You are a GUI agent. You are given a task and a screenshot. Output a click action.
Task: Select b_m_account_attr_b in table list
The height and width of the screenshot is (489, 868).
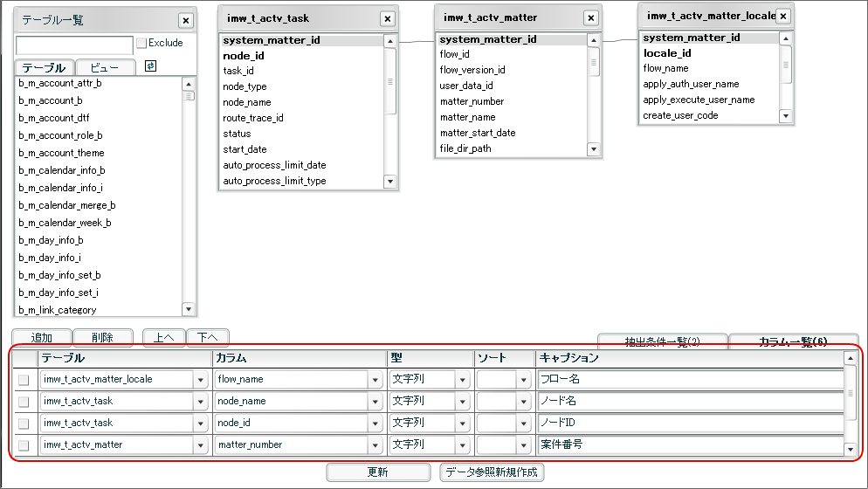click(x=59, y=83)
